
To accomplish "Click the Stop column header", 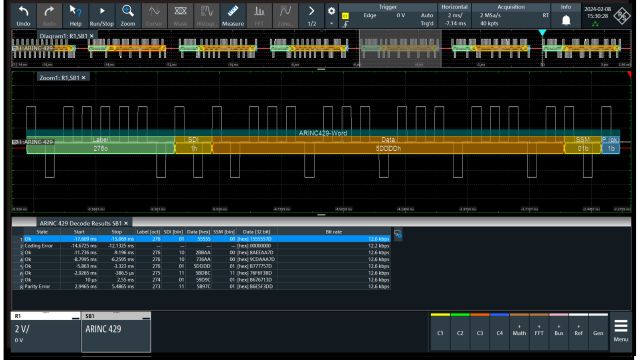I will coord(117,232).
